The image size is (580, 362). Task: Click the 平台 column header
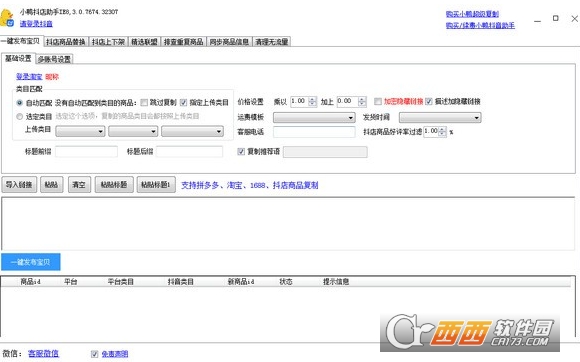tap(71, 282)
